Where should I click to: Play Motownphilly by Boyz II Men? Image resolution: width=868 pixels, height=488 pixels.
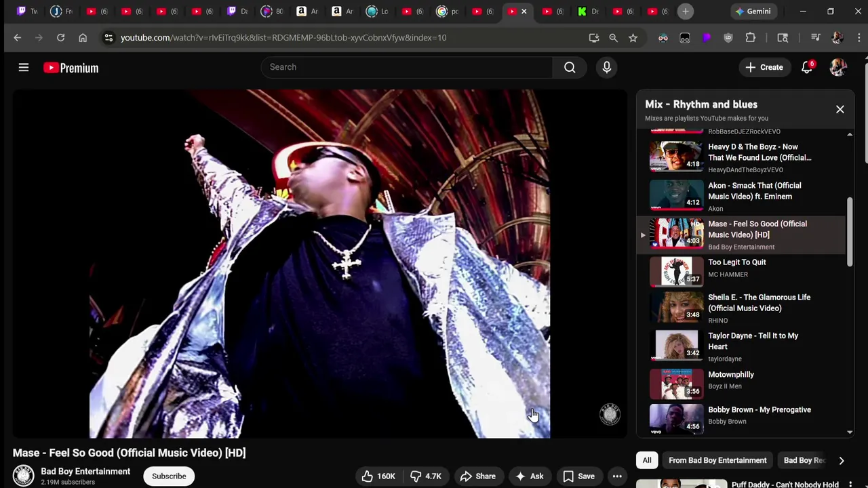pos(743,384)
